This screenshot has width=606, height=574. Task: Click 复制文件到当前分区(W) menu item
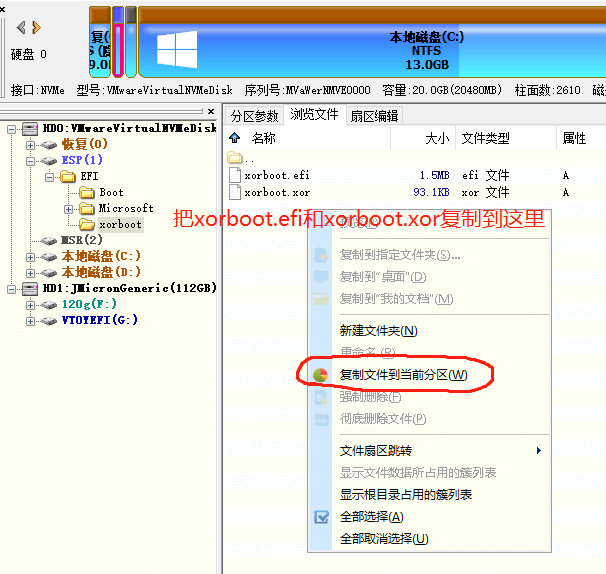coord(403,375)
